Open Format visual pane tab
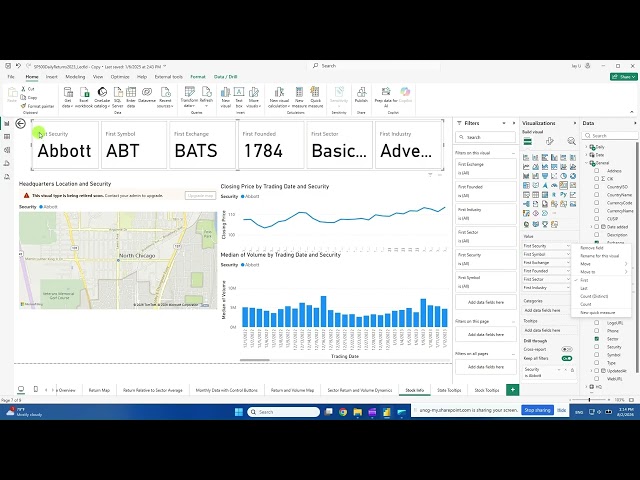 [x=549, y=141]
